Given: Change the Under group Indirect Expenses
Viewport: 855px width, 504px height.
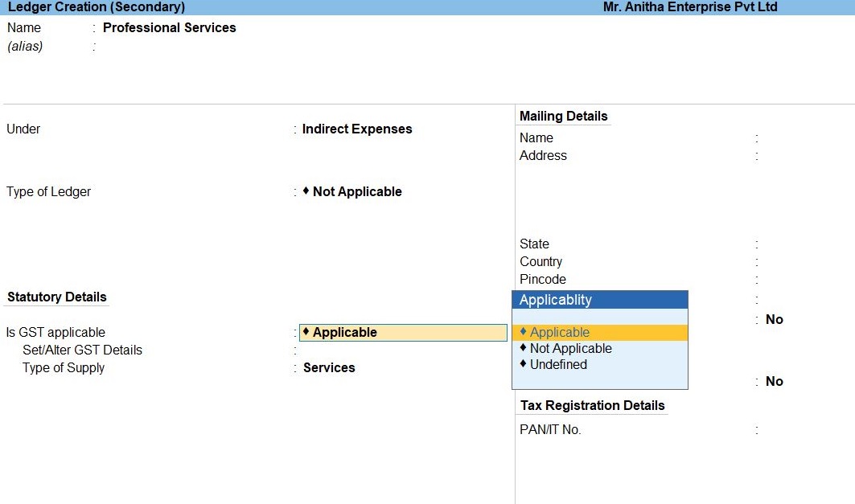Looking at the screenshot, I should point(356,129).
